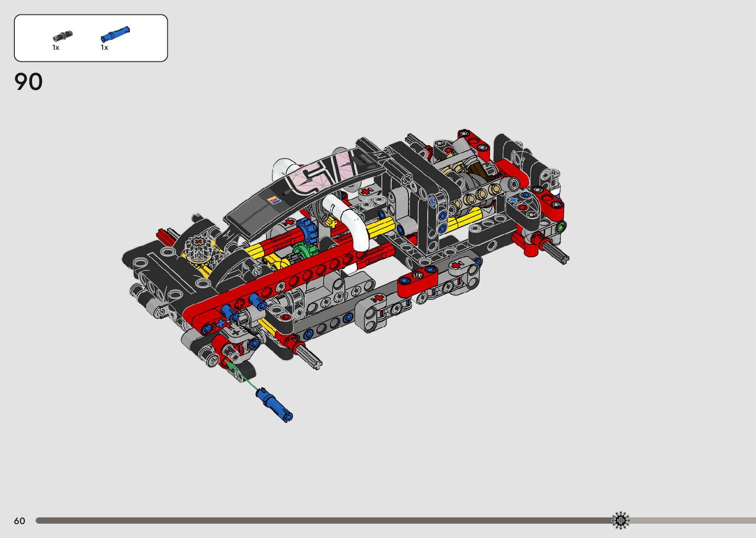The height and width of the screenshot is (538, 756).
Task: Click the blue pin below the green arrow
Action: point(275,404)
